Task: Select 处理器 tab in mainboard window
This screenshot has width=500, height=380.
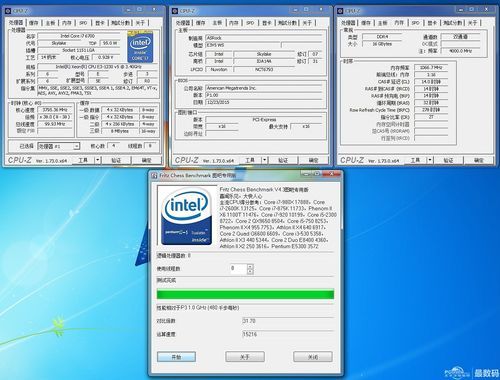Action: 183,23
